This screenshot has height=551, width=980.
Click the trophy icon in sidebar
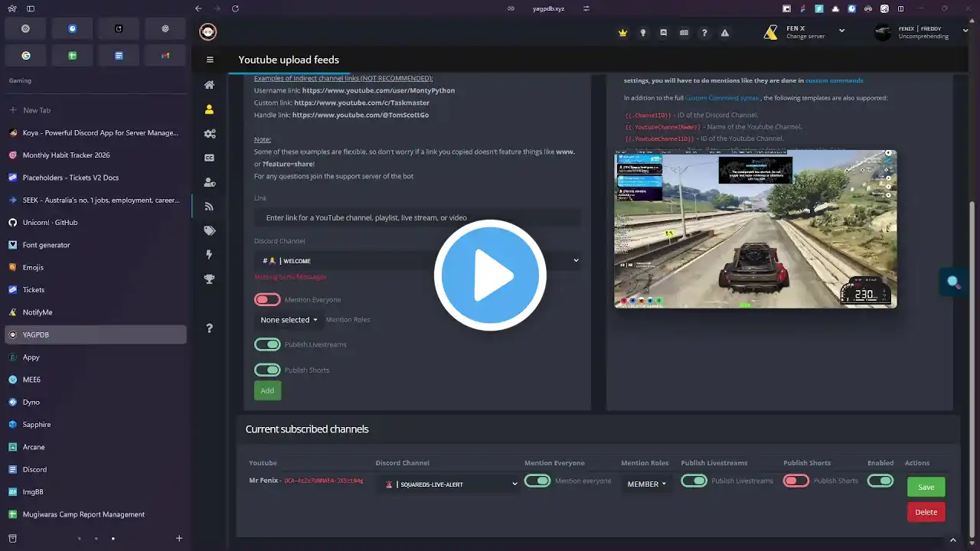[x=209, y=279]
